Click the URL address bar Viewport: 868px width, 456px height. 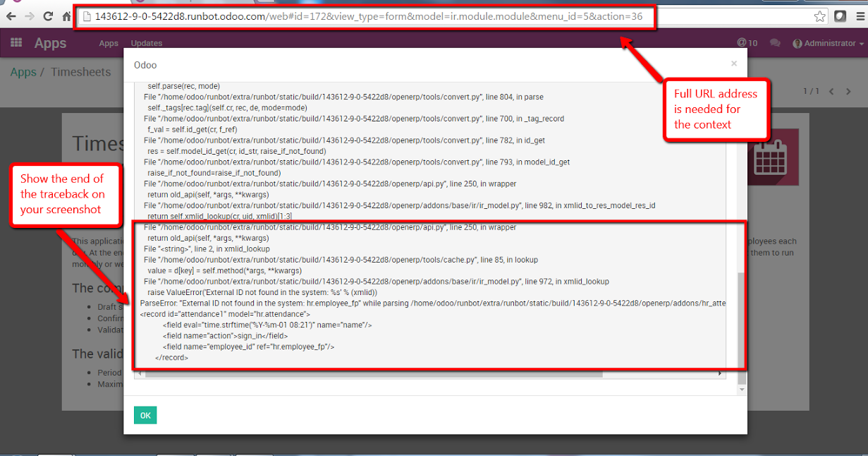(x=367, y=16)
